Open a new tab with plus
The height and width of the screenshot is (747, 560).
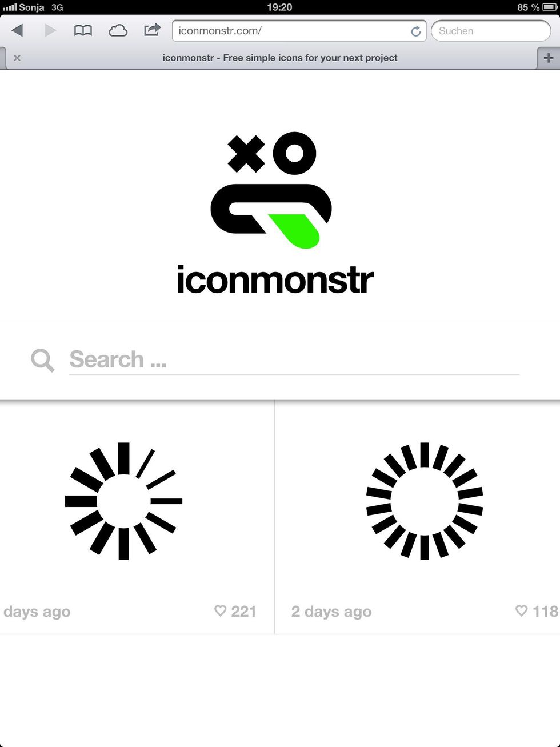coord(549,58)
